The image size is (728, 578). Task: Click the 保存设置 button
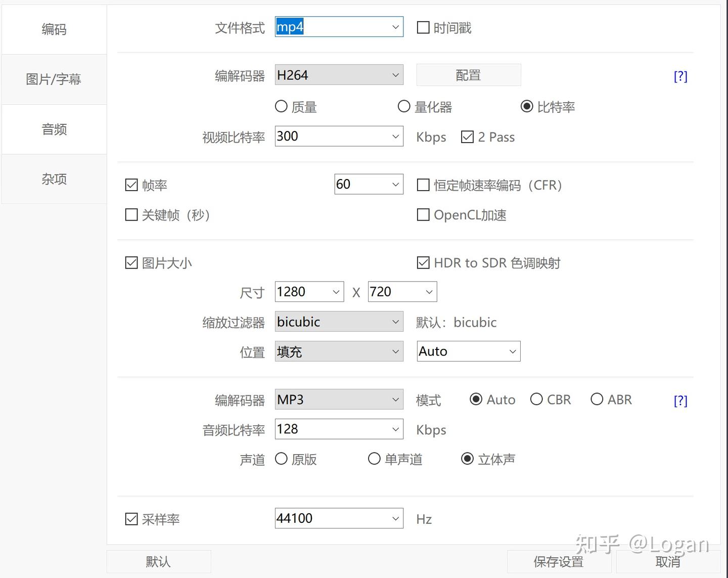[559, 561]
